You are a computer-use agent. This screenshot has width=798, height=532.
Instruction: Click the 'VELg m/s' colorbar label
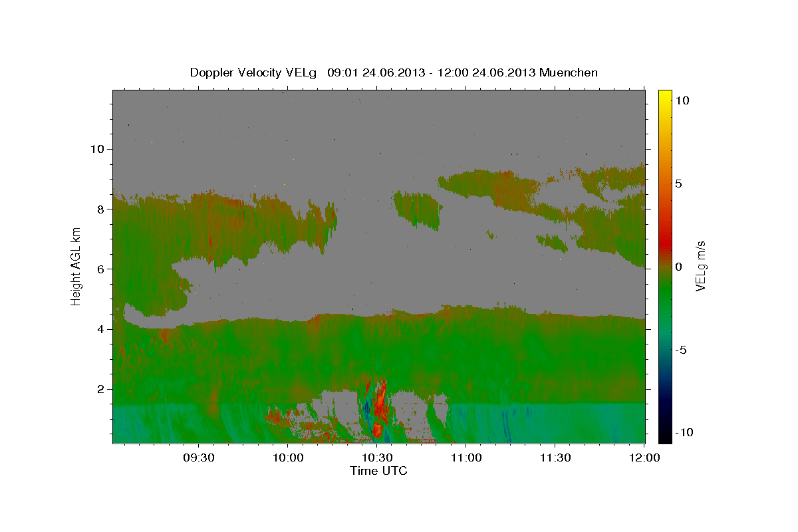point(701,266)
